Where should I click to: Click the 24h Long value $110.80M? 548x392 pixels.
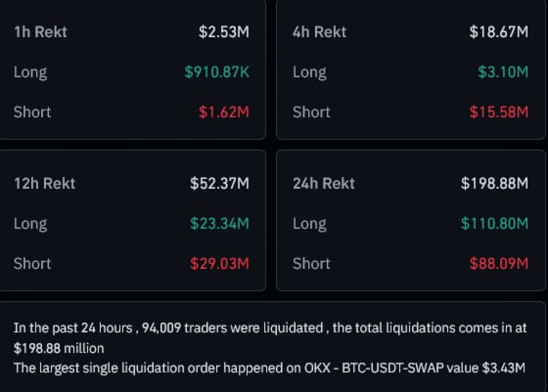coord(494,223)
